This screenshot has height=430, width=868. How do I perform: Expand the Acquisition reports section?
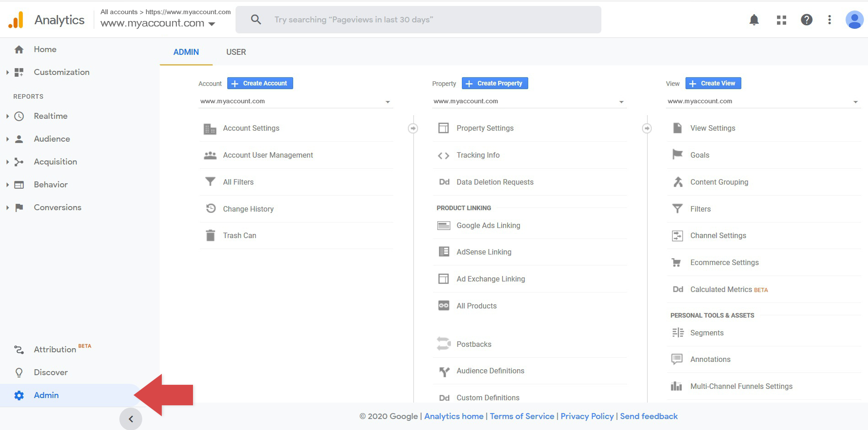click(x=7, y=162)
